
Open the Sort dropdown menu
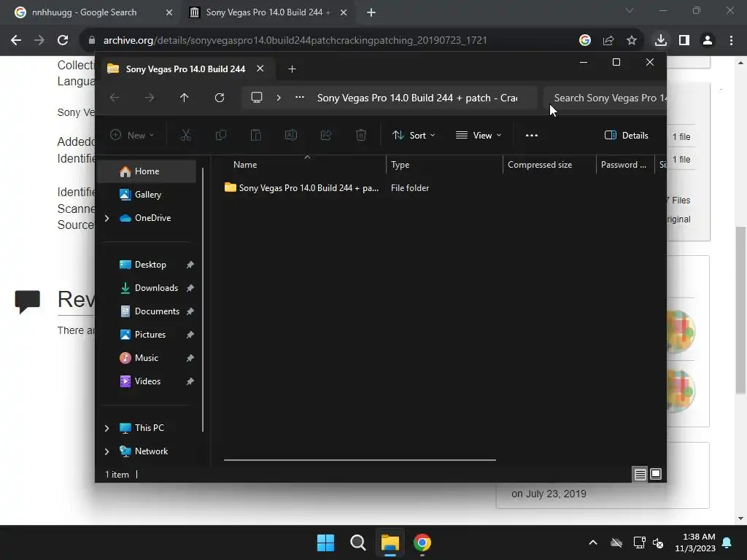pos(414,136)
